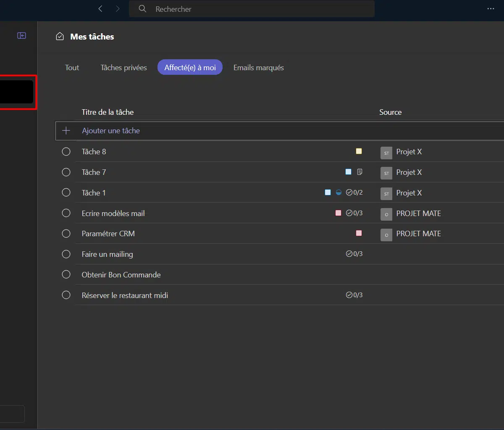The width and height of the screenshot is (504, 430).
Task: Click the notes icon on Tâche 7
Action: 360,172
